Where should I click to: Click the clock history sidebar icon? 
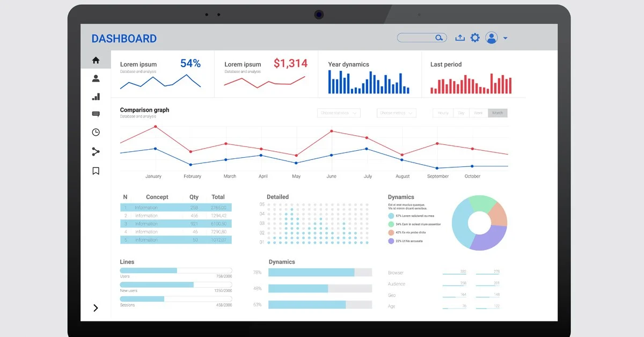pos(96,132)
